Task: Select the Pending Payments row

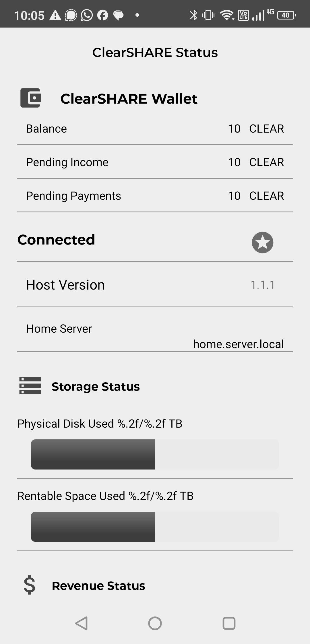Action: (155, 196)
